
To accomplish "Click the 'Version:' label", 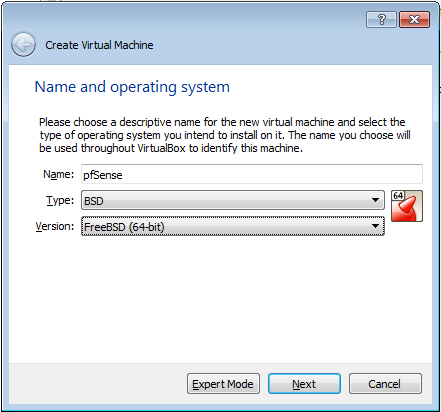I will [55, 226].
